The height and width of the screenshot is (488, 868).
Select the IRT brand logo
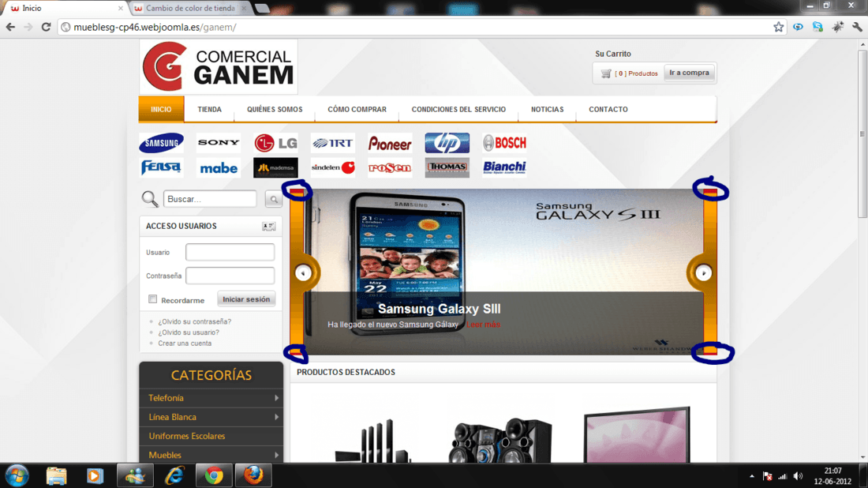pyautogui.click(x=333, y=143)
